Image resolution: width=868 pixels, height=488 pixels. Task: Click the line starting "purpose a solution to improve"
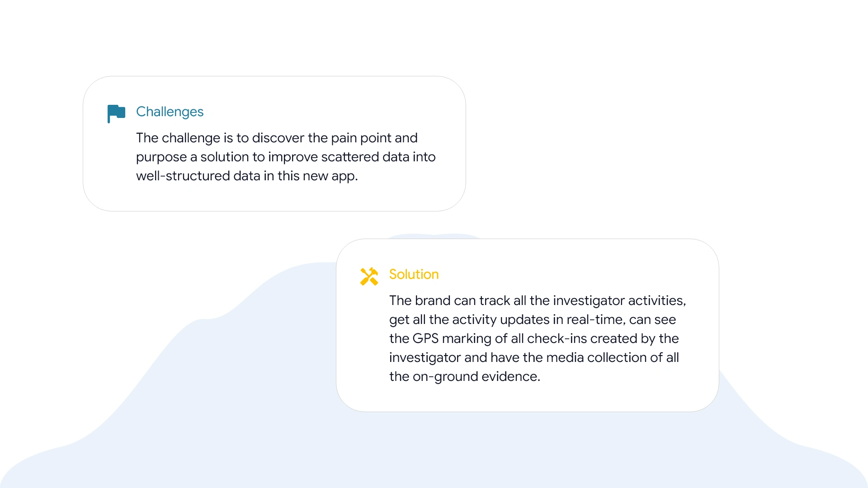286,157
